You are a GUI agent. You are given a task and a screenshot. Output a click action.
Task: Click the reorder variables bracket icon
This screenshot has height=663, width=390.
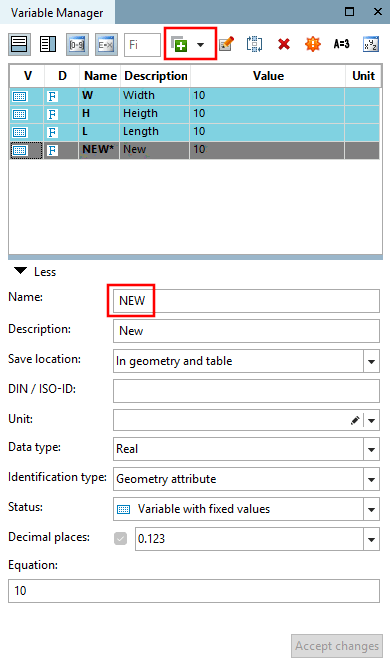tap(254, 44)
